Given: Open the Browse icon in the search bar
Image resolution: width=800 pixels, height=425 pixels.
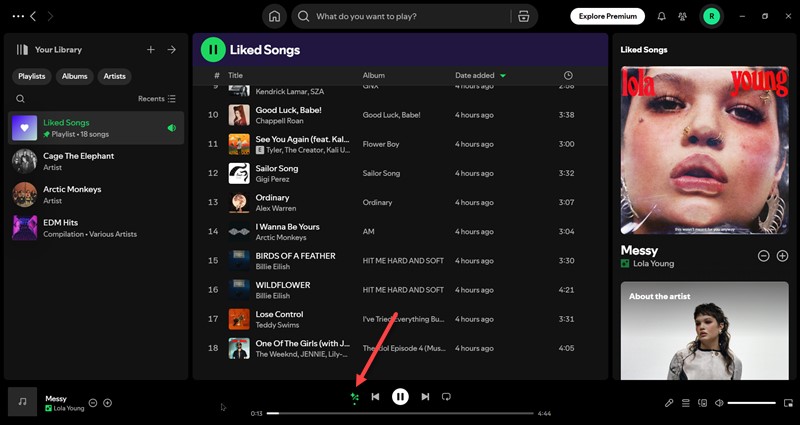Looking at the screenshot, I should (523, 16).
